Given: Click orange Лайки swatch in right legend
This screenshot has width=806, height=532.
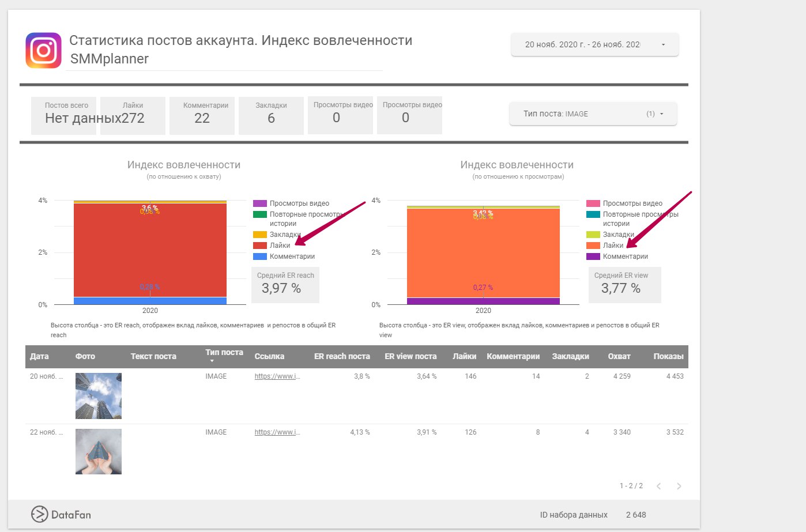Looking at the screenshot, I should click(x=593, y=246).
